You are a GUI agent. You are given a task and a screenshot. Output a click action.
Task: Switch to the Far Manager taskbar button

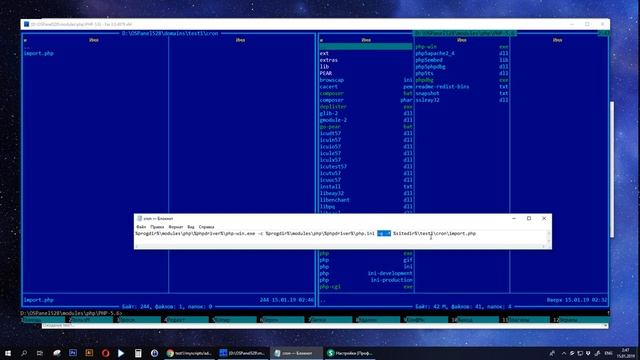(242, 353)
